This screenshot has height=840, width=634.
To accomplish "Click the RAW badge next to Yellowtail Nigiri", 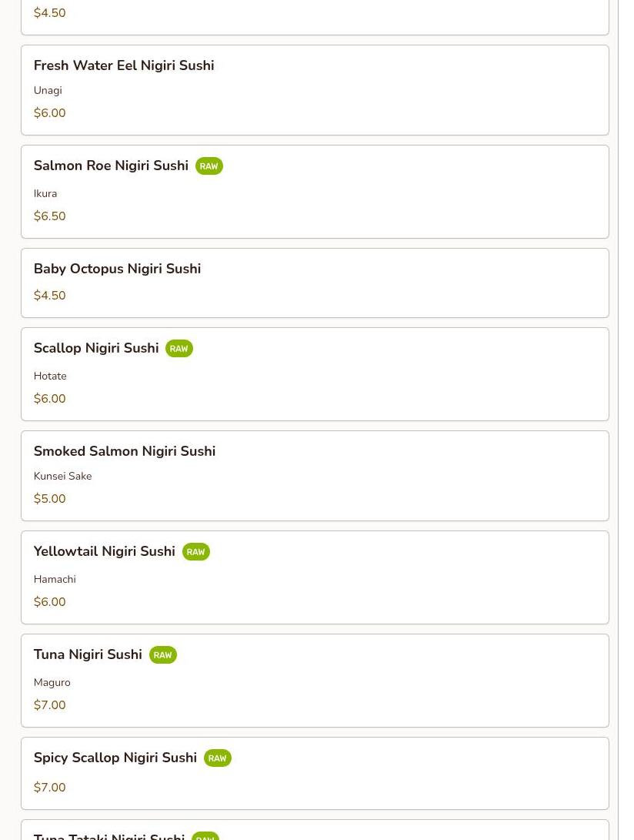I will tap(196, 552).
